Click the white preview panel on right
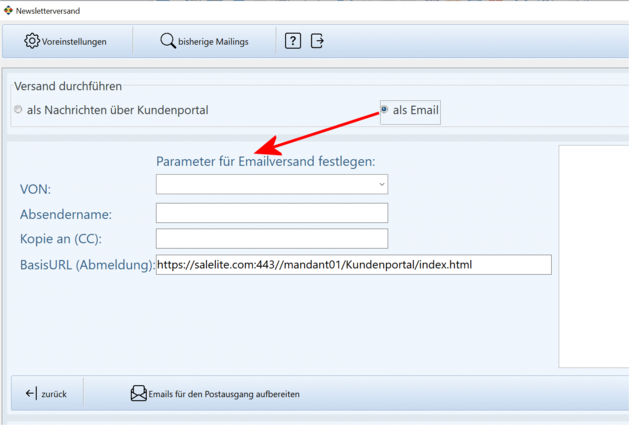Image resolution: width=629 pixels, height=425 pixels. (594, 256)
